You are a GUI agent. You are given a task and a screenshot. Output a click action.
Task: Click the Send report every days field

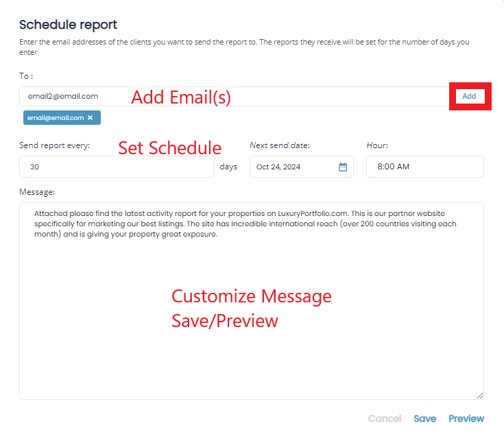pyautogui.click(x=117, y=167)
